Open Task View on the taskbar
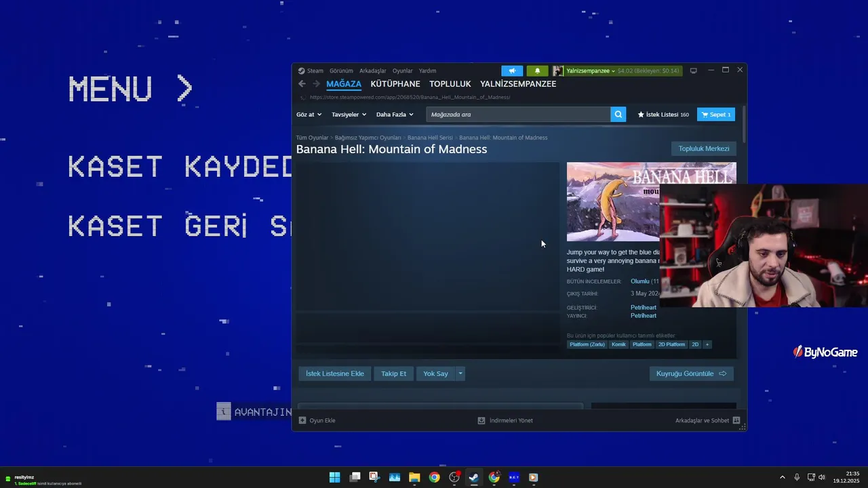This screenshot has height=488, width=868. click(x=355, y=477)
